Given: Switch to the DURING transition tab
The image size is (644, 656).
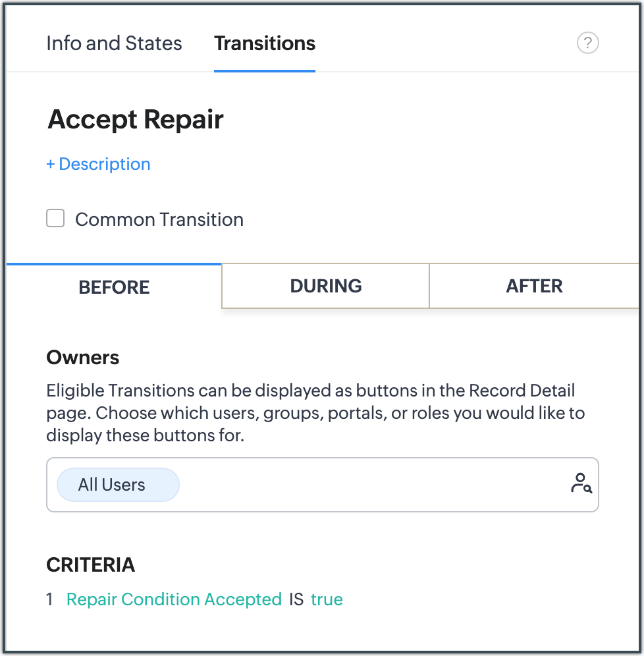Looking at the screenshot, I should (x=325, y=286).
